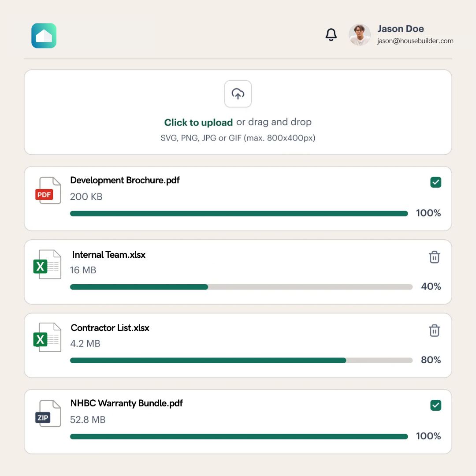Viewport: 476px width, 476px height.
Task: Delete the Contractor List.xlsx upload
Action: click(x=435, y=330)
